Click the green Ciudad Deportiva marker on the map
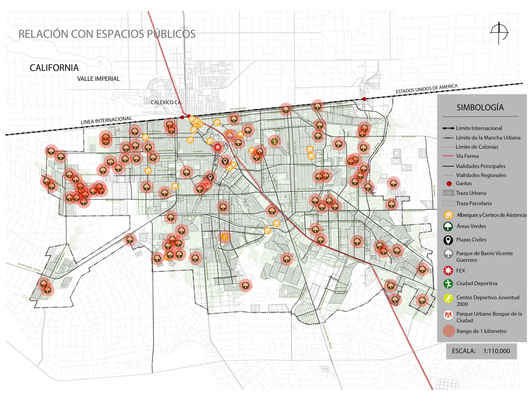Screen dimensions: 532x411 point(274,141)
